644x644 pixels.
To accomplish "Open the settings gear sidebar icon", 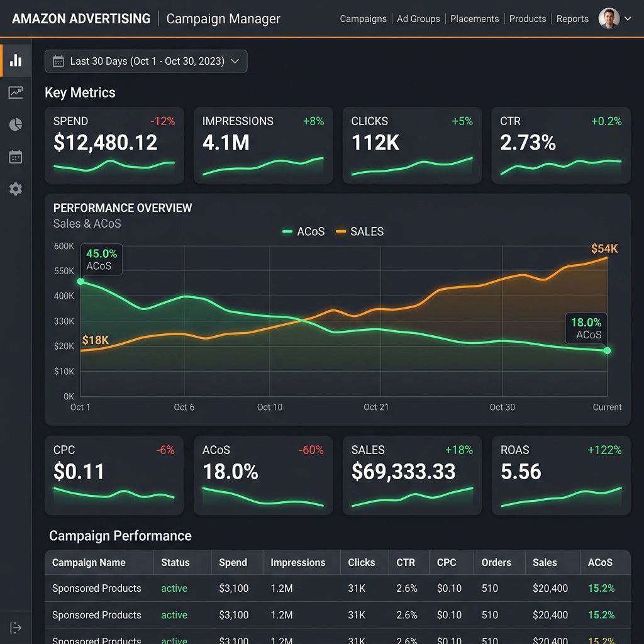I will 16,189.
